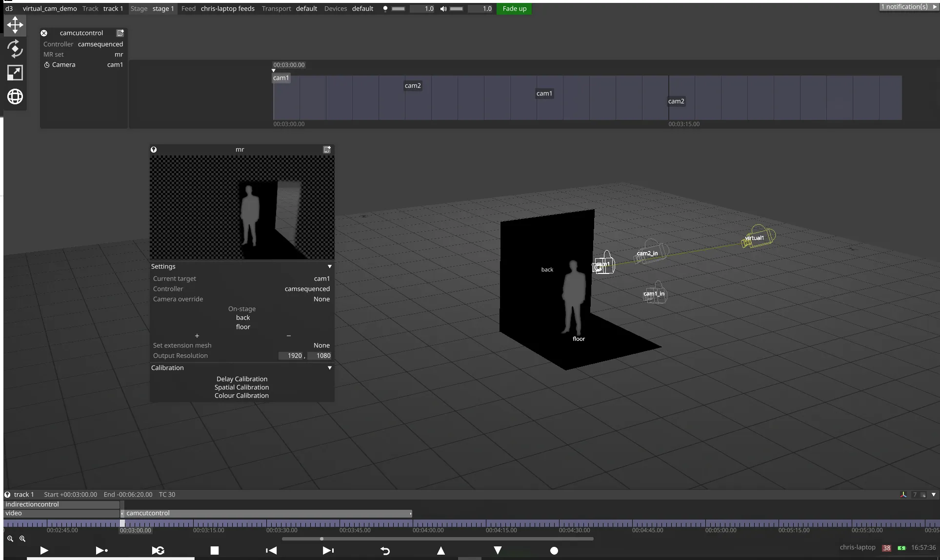Open the track 1 options dropdown arrow
The image size is (940, 560).
(933, 494)
